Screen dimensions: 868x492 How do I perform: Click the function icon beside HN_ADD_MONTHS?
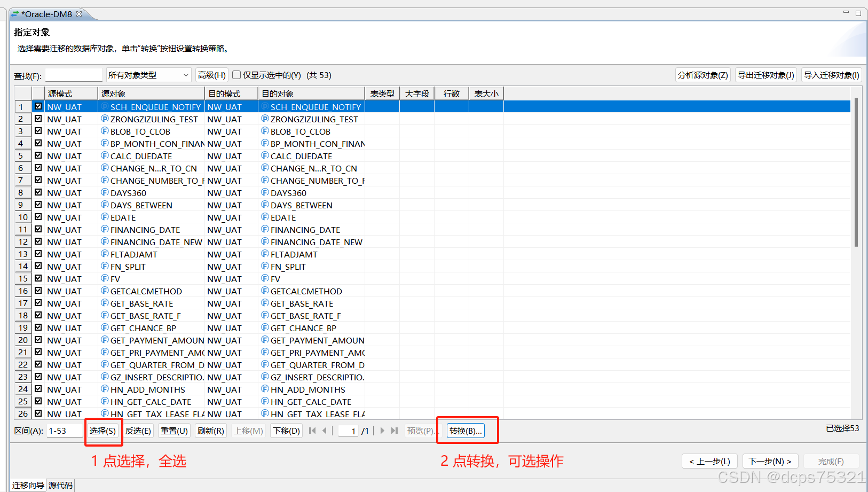[x=105, y=389]
